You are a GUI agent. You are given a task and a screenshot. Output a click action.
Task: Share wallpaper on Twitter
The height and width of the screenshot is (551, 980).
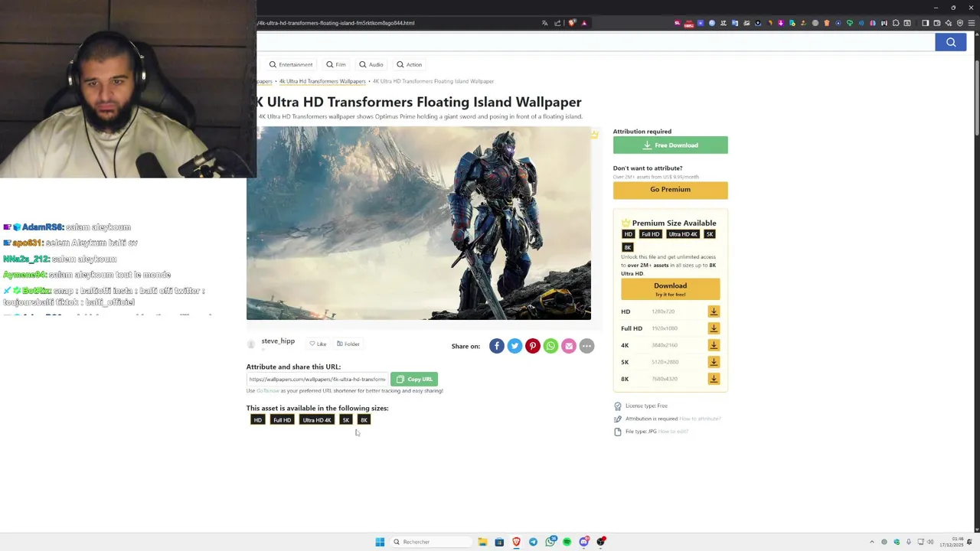(x=514, y=346)
